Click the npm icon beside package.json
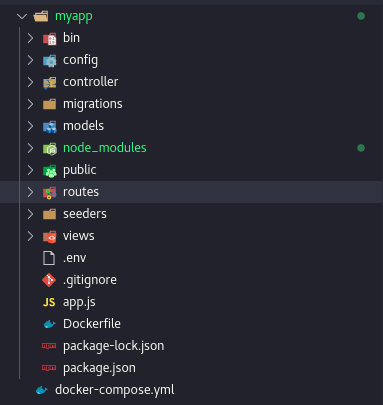This screenshot has height=405, width=383. tap(49, 368)
